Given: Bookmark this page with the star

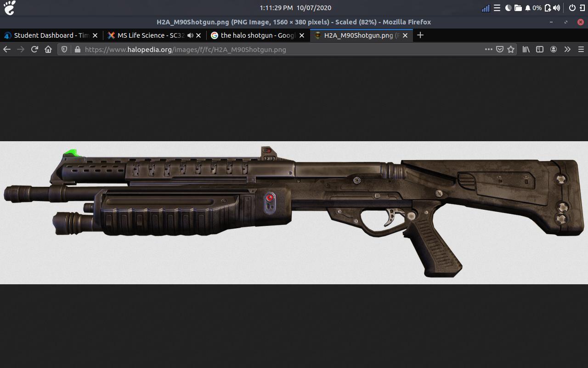Looking at the screenshot, I should (511, 49).
